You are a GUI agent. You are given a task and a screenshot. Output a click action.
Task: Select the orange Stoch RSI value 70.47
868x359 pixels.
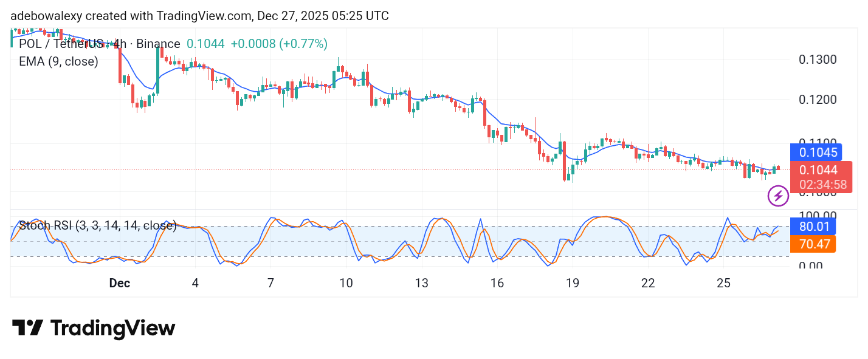(x=813, y=244)
